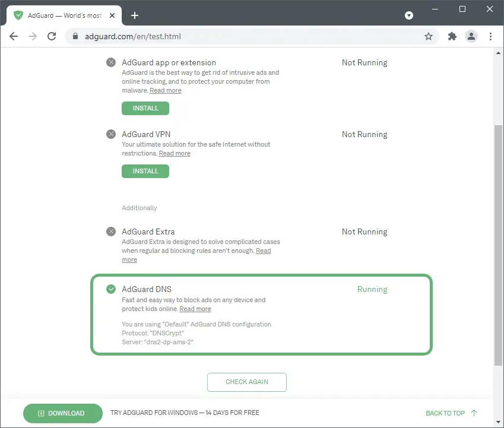
Task: Bookmark this page with the star icon
Action: [428, 36]
